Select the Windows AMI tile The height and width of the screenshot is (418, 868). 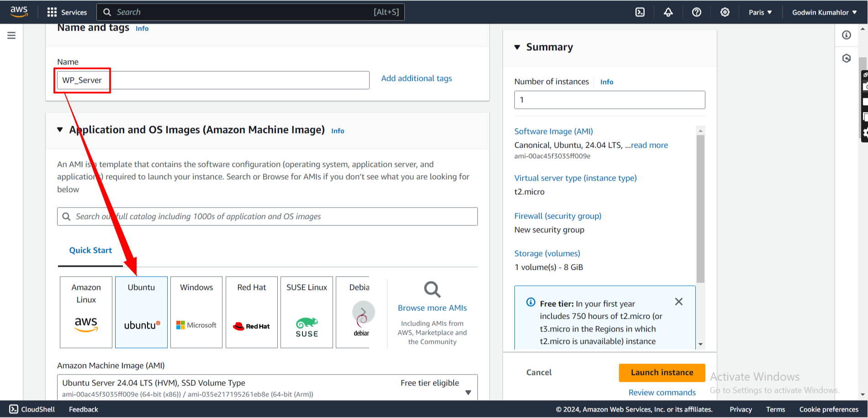coord(196,312)
